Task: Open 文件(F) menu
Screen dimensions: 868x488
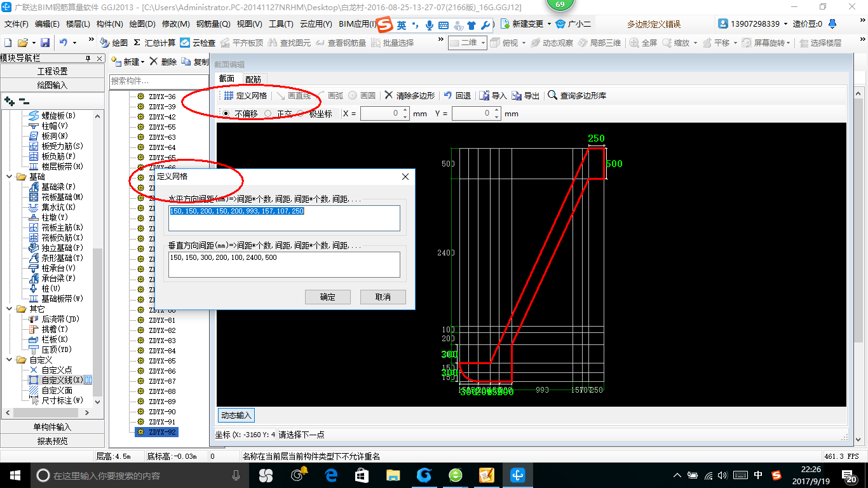Action: 16,24
